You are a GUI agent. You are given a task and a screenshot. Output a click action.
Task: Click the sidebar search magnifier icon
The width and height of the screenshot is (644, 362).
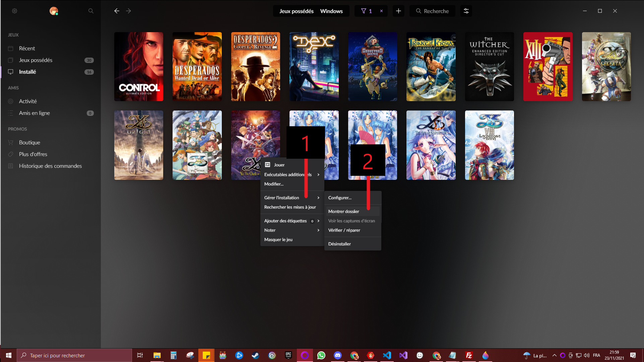tap(91, 11)
